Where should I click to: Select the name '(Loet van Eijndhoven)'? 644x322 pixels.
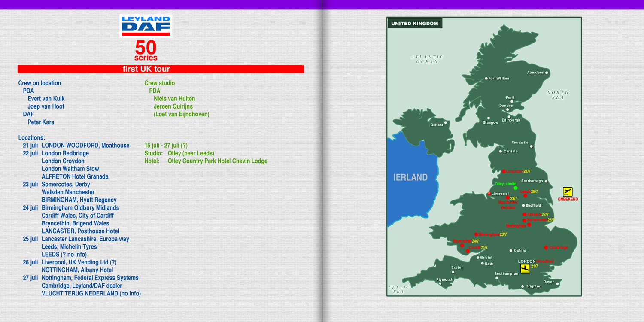(x=182, y=114)
